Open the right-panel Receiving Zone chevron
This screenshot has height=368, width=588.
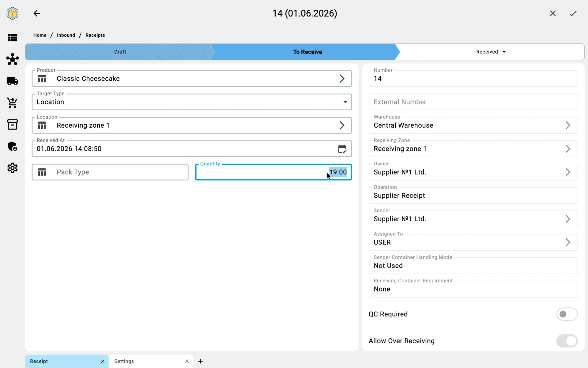568,149
